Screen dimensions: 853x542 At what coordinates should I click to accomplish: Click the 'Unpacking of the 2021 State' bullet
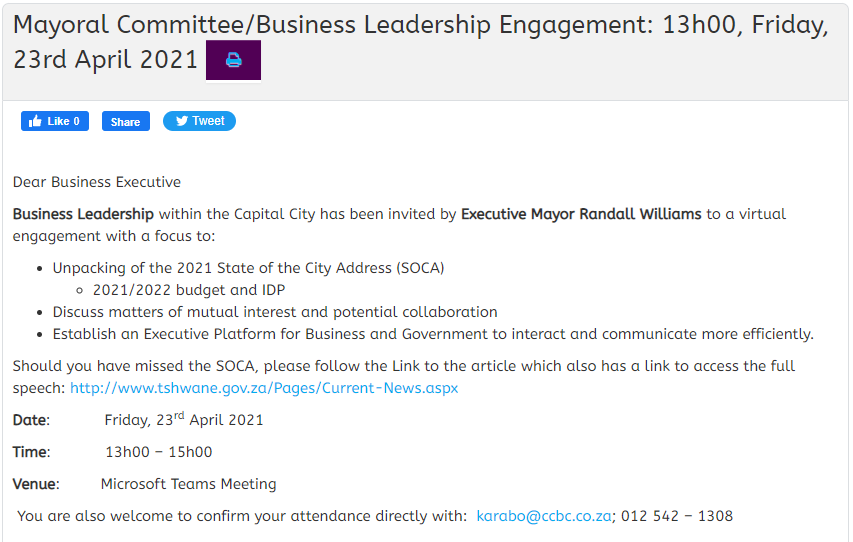pyautogui.click(x=248, y=268)
